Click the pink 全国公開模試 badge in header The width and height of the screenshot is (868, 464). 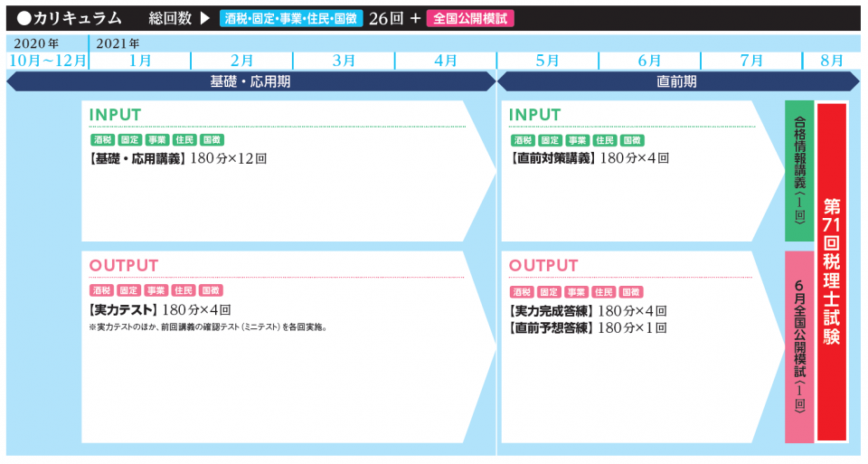tap(470, 18)
